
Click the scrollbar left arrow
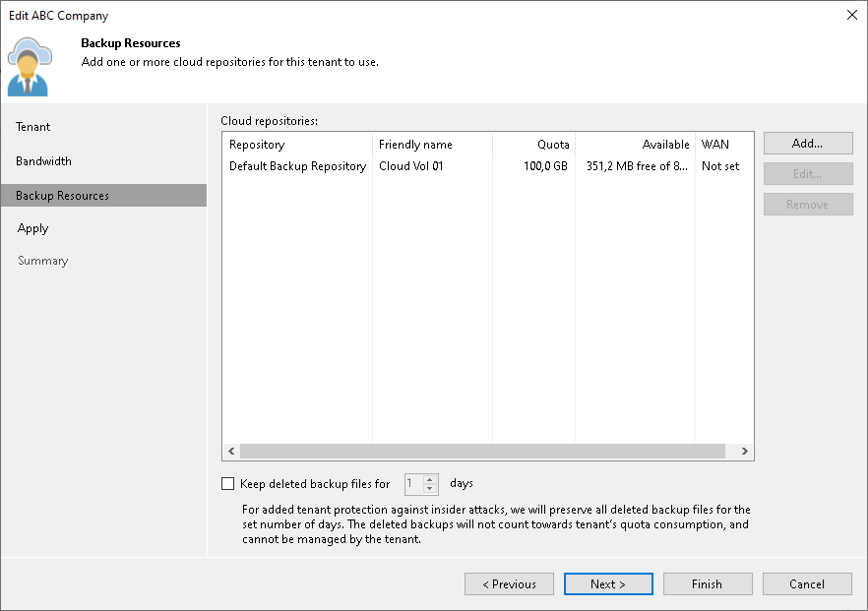click(x=230, y=451)
